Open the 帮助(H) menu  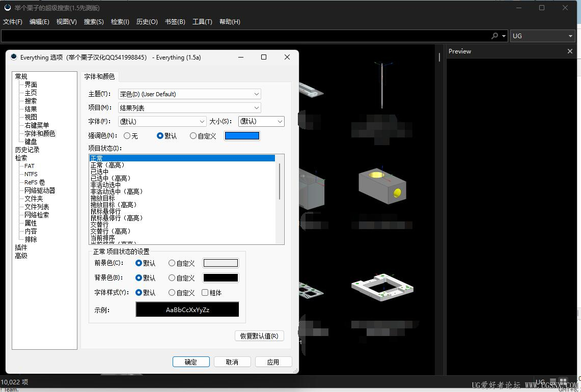click(230, 22)
